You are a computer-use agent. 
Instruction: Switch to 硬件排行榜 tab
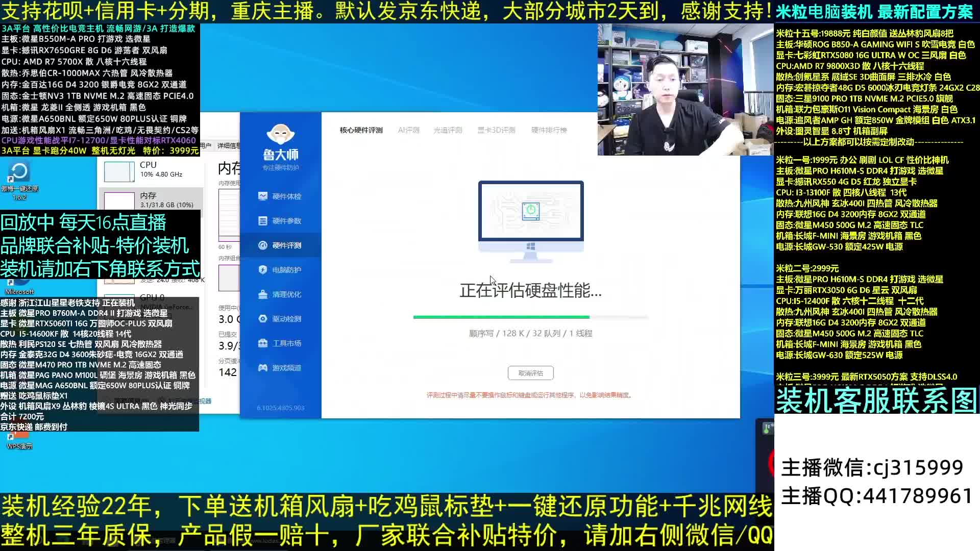click(549, 130)
